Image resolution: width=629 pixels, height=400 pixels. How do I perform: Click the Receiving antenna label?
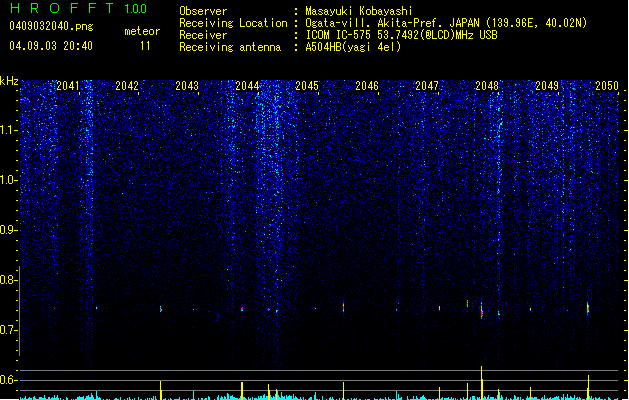[230, 47]
